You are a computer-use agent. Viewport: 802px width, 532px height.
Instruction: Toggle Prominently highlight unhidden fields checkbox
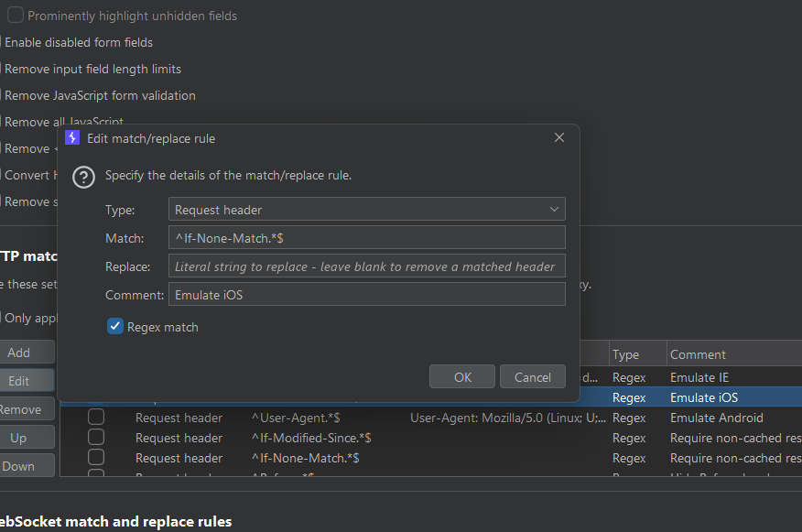point(16,16)
